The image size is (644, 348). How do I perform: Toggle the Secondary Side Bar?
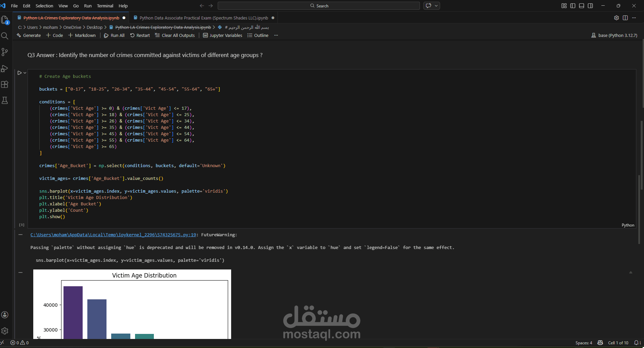pos(590,6)
